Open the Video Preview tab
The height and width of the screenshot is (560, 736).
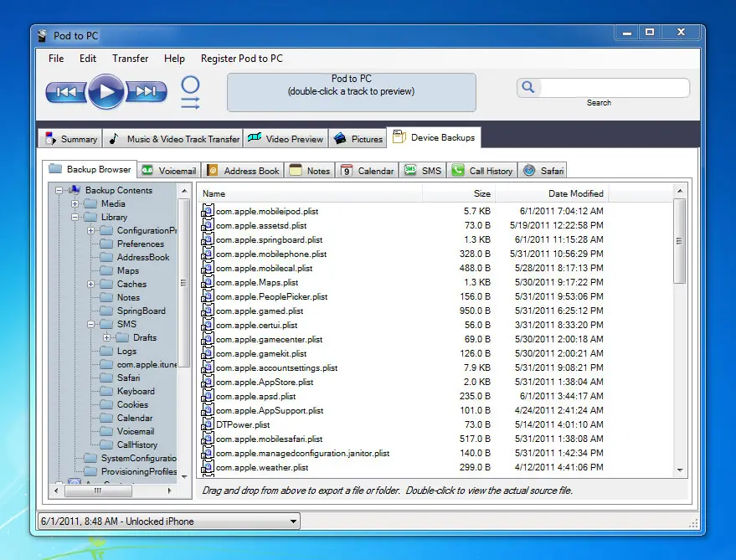click(x=286, y=139)
